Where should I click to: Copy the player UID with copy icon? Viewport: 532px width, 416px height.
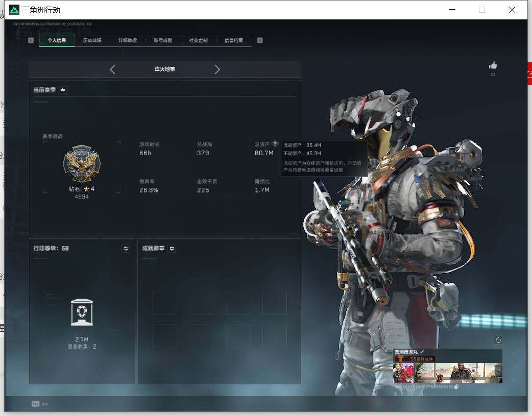click(x=456, y=387)
